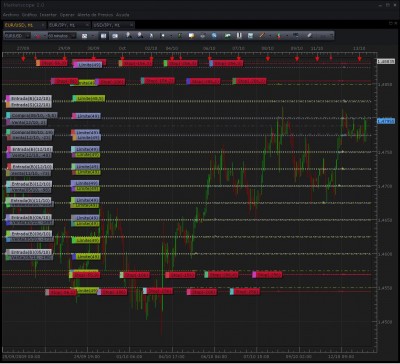
Task: Open the Alerta de Precios menu
Action: [95, 15]
